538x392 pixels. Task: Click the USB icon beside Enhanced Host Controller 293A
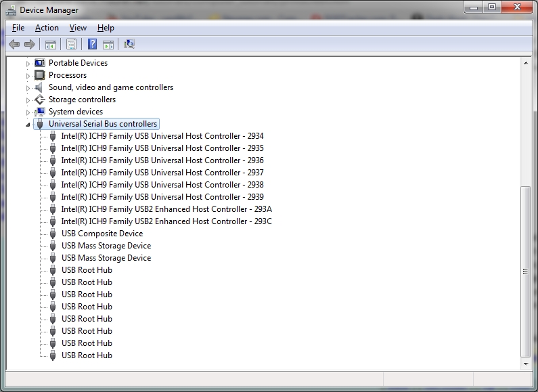[x=53, y=209]
